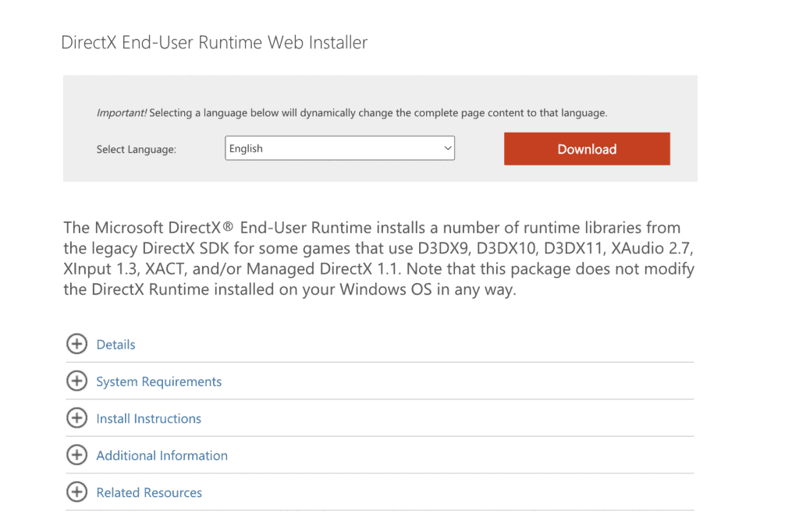Click the 'Select Language:' label

(x=136, y=149)
